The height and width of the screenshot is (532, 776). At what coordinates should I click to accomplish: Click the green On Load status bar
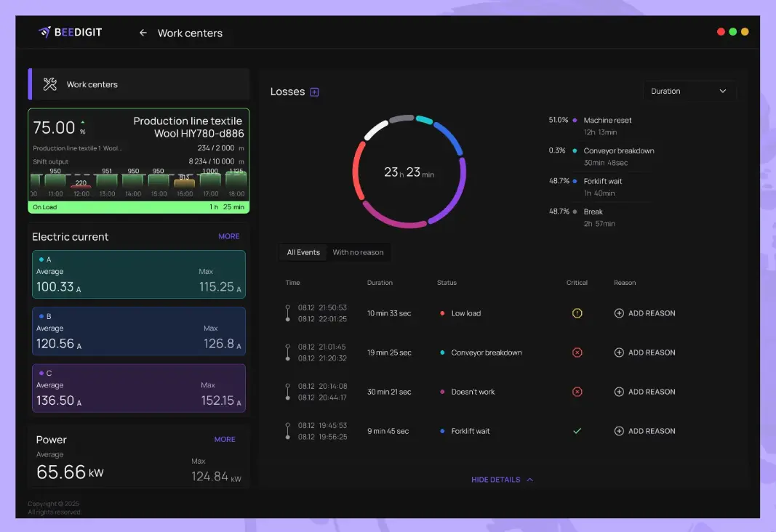pyautogui.click(x=139, y=207)
